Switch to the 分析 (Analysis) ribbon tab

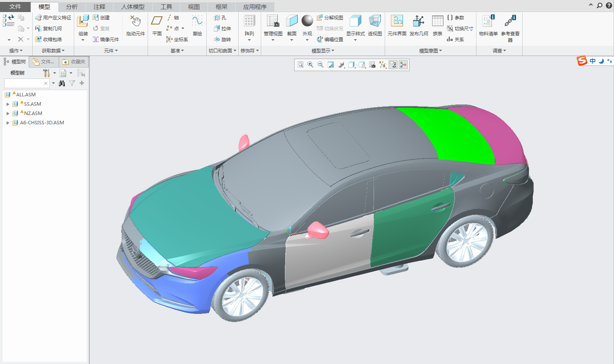[72, 7]
